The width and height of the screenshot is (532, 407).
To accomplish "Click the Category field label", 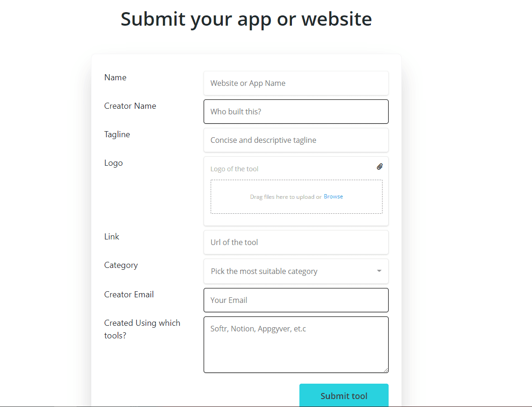I will [x=121, y=265].
